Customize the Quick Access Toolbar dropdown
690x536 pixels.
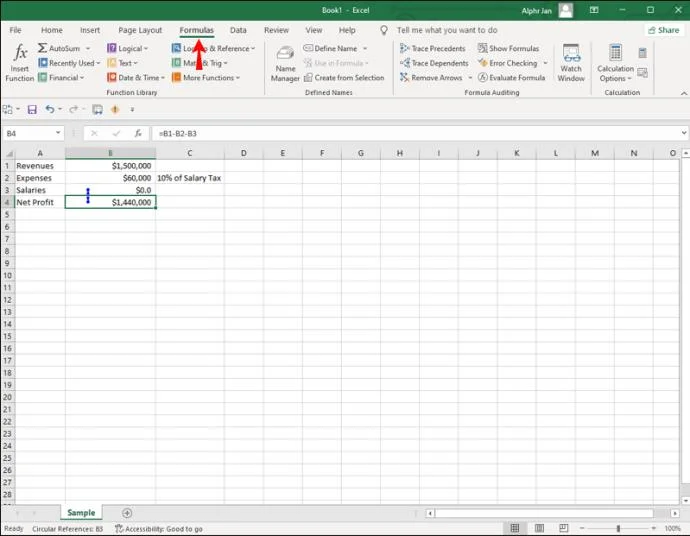tap(132, 109)
